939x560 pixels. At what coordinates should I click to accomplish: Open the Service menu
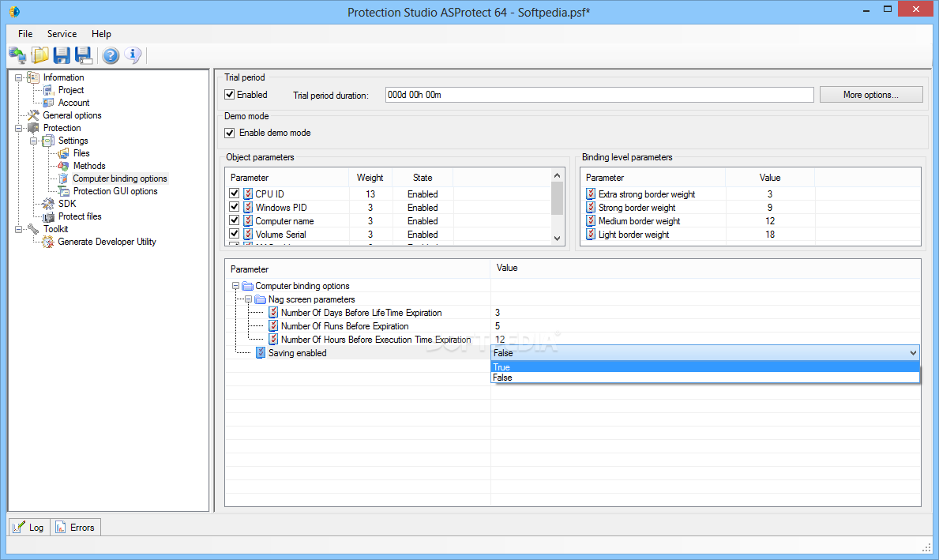62,34
